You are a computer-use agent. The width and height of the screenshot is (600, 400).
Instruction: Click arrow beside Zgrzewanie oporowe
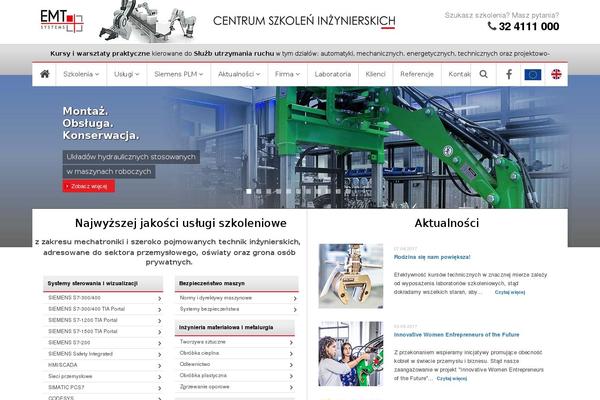[291, 387]
